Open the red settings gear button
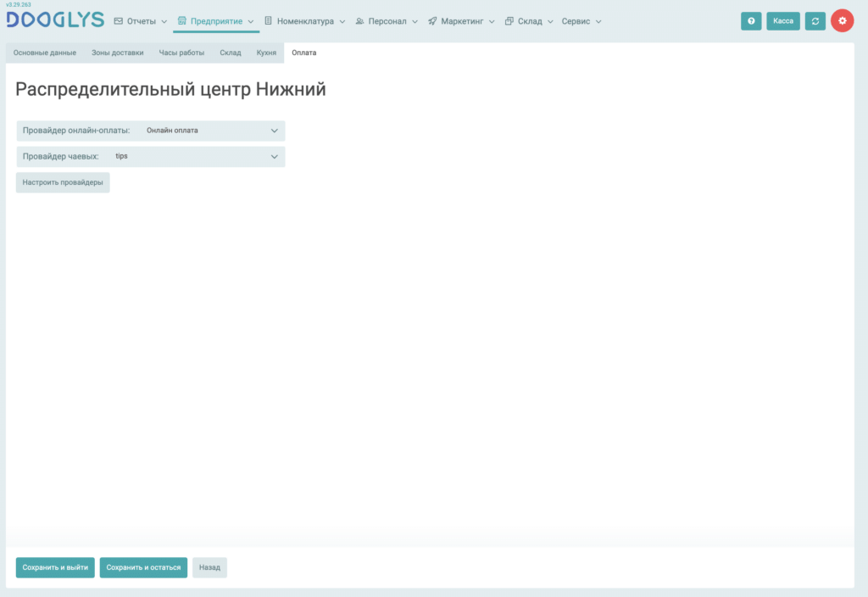Viewport: 868px width, 597px height. 842,21
